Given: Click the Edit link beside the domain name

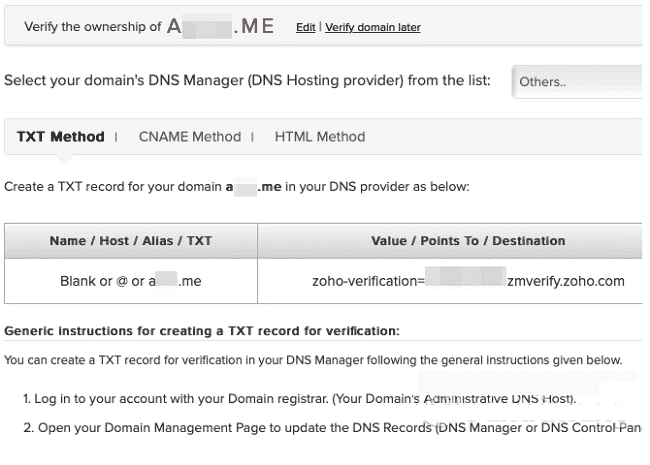Looking at the screenshot, I should click(305, 28).
